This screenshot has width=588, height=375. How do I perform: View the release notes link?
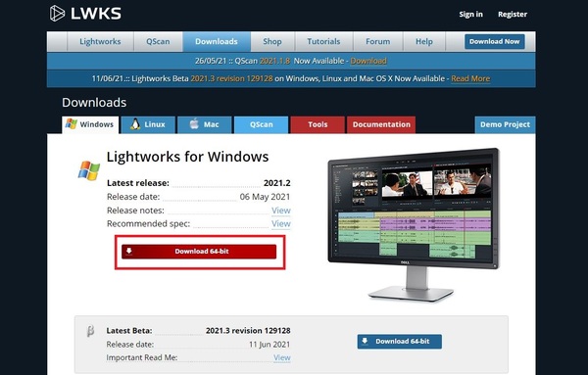click(x=281, y=211)
